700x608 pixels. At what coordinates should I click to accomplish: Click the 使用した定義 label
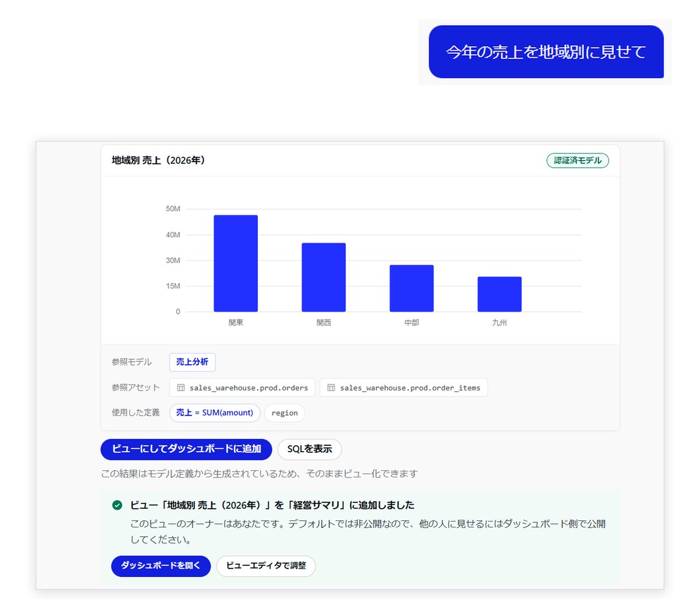pos(136,413)
